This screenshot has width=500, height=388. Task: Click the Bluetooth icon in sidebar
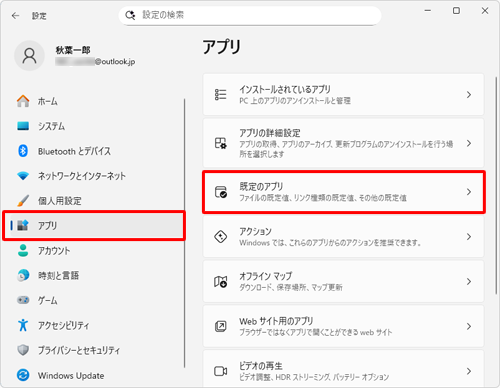(23, 151)
